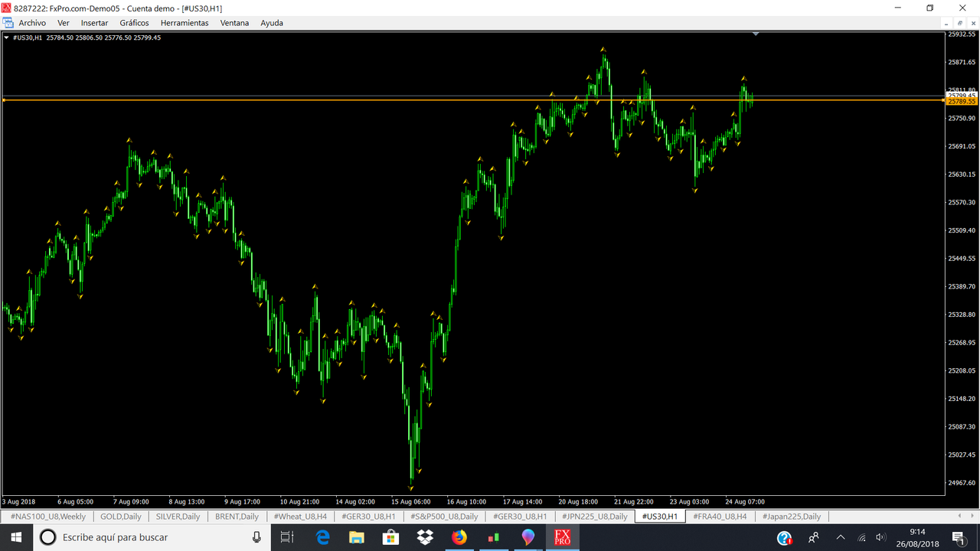Open the FX PRO terminal icon on the taskbar
The width and height of the screenshot is (980, 551).
pos(563,536)
